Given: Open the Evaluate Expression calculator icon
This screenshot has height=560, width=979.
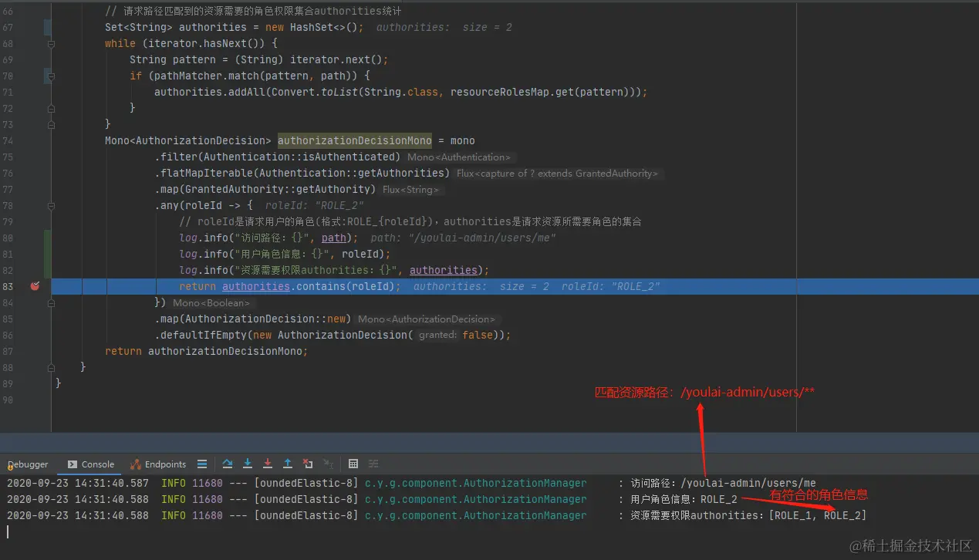Looking at the screenshot, I should click(x=353, y=464).
